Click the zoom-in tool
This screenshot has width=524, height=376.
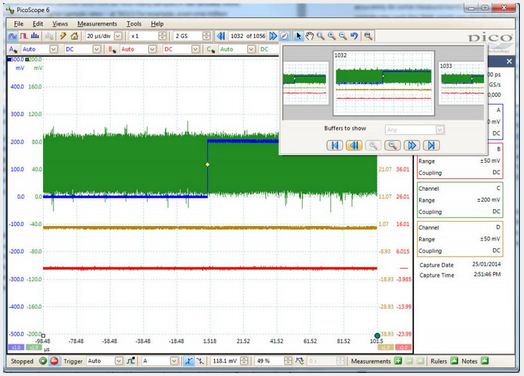tap(332, 36)
